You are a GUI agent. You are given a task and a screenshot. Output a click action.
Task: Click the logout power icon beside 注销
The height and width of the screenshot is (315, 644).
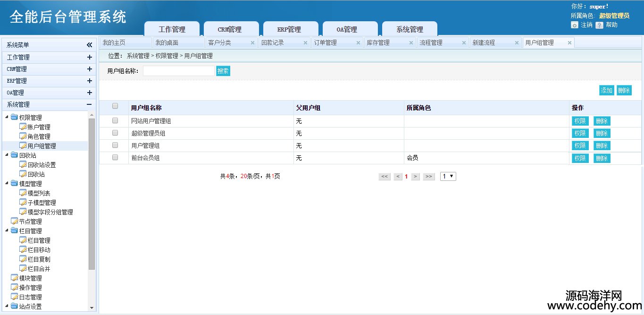[574, 25]
